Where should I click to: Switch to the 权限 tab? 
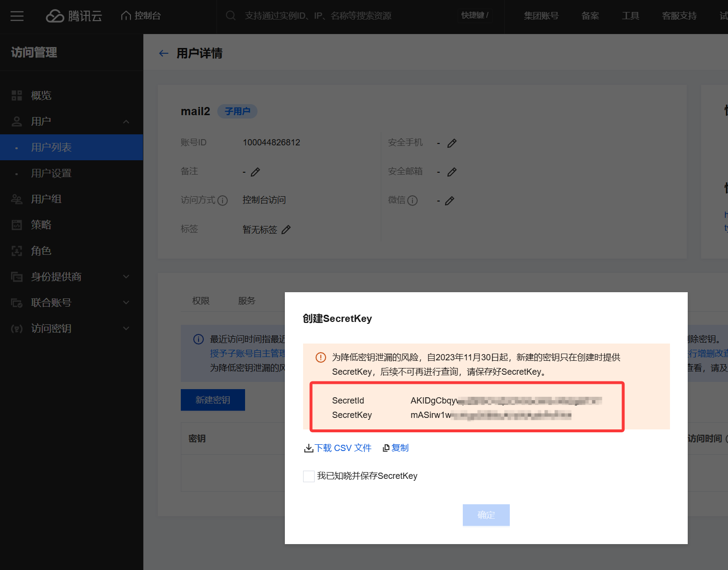201,301
